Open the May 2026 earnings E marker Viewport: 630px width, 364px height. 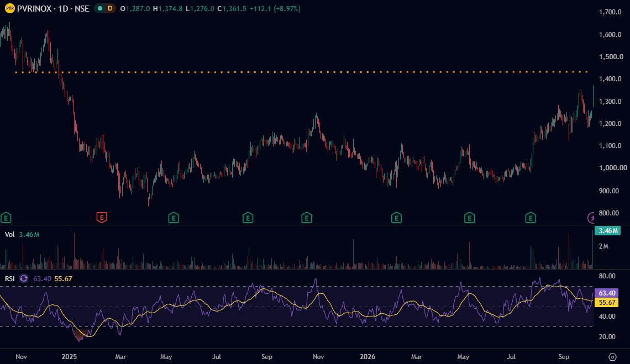pos(469,218)
